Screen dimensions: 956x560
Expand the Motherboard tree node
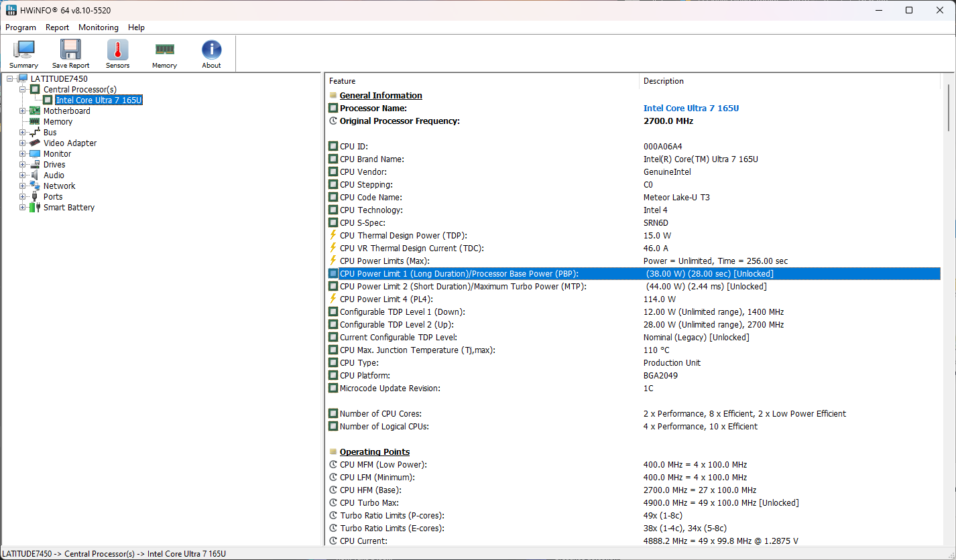pos(23,111)
